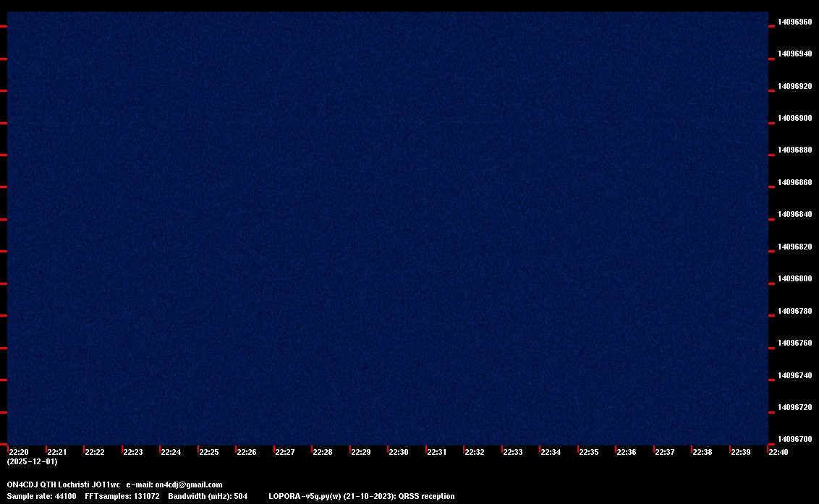Click the 22:36 time label

point(627,452)
